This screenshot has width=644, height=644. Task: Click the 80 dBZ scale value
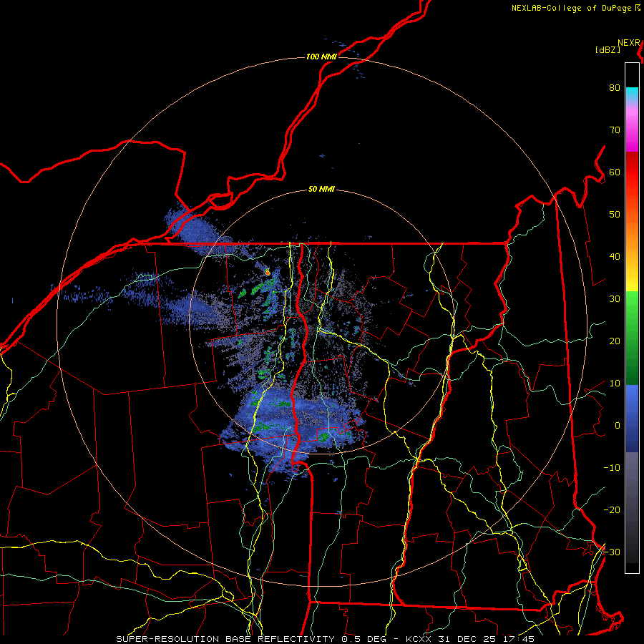pos(615,88)
